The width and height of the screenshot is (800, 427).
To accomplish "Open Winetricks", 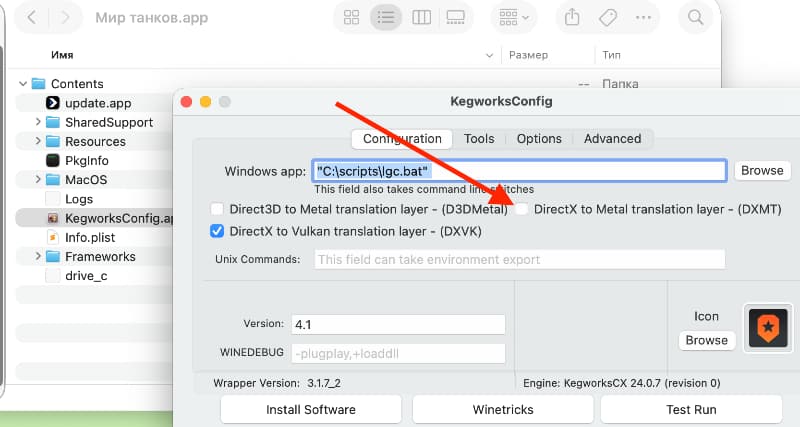I will [x=503, y=410].
